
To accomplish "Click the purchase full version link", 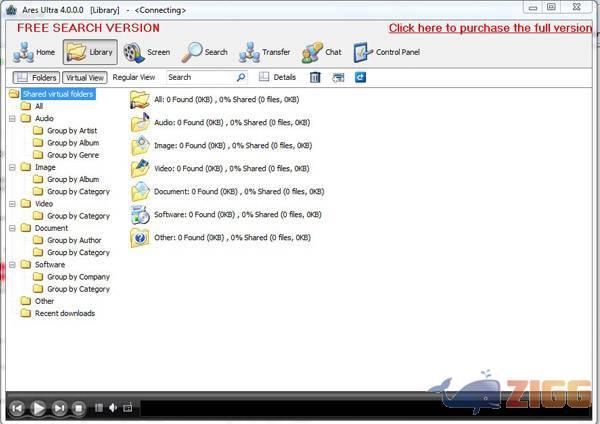I will pos(490,28).
